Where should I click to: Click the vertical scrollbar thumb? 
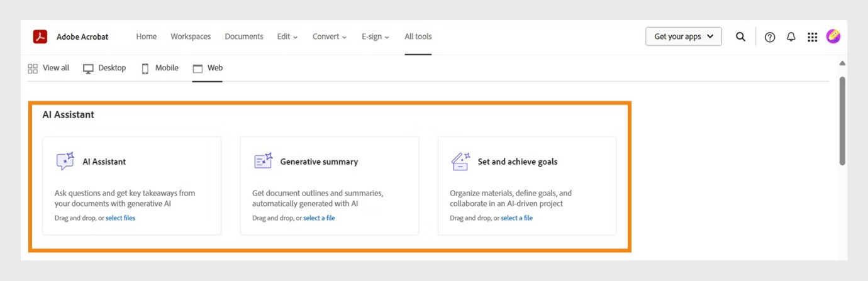(842, 119)
